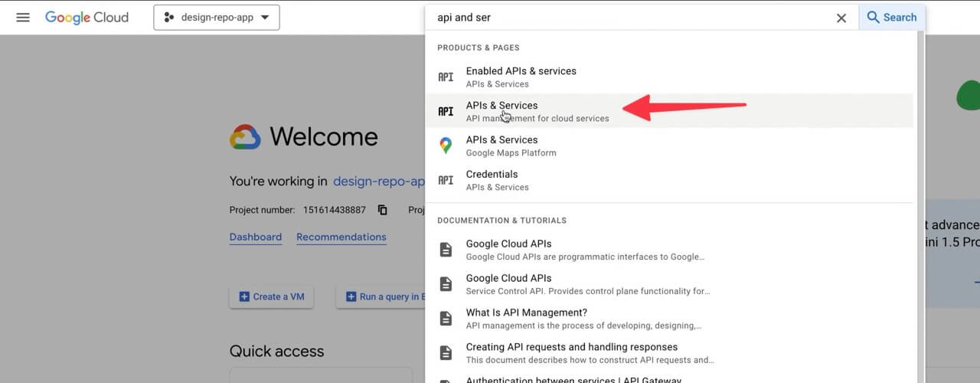Open What Is API Management? article
The image size is (980, 383).
tap(669, 319)
